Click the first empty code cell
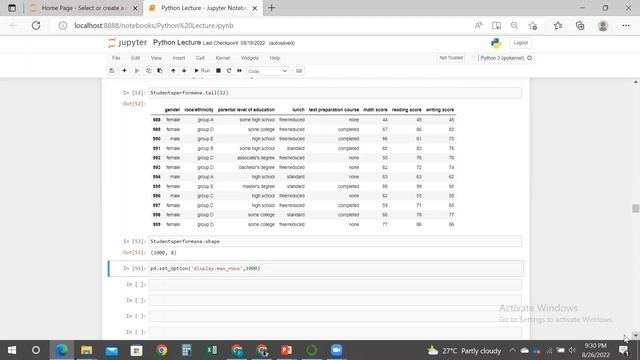This screenshot has height=360, width=640. (x=335, y=284)
